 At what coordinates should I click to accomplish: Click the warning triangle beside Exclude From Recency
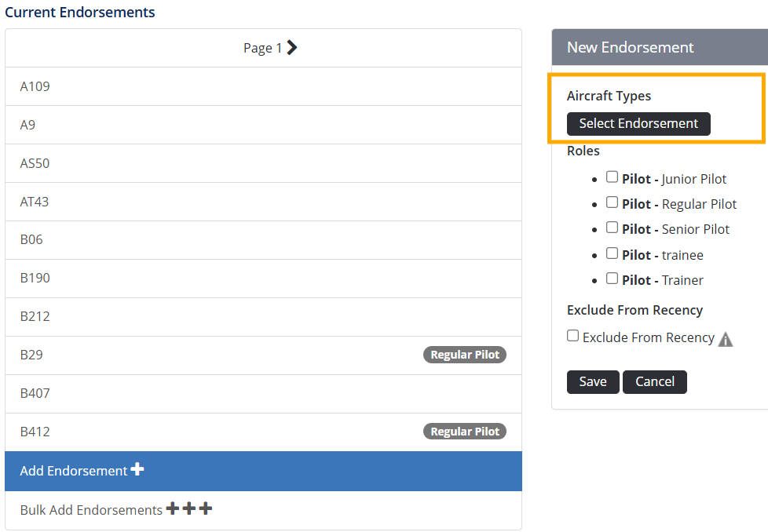726,339
